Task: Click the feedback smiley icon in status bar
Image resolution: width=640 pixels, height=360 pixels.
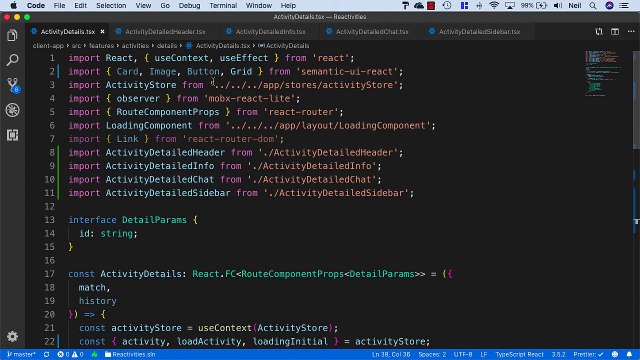Action: 615,354
